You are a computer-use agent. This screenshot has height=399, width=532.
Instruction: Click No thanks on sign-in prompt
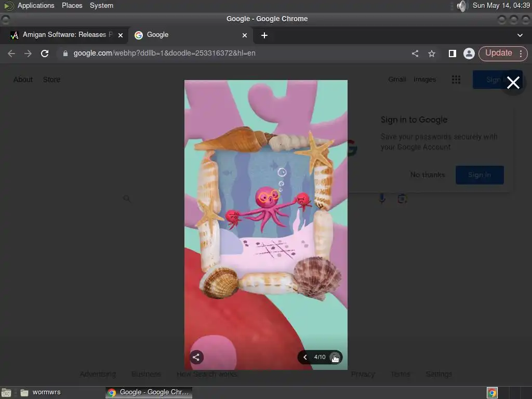pyautogui.click(x=428, y=175)
